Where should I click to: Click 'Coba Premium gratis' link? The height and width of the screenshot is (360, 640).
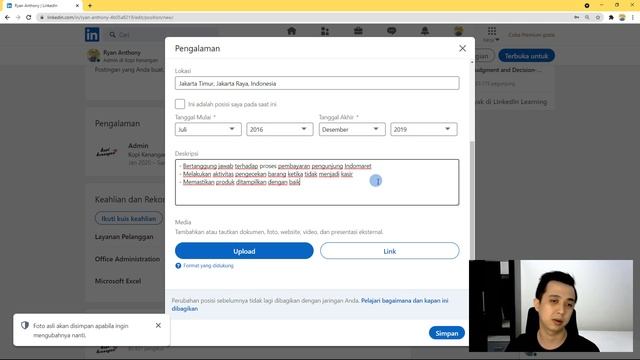pyautogui.click(x=531, y=35)
